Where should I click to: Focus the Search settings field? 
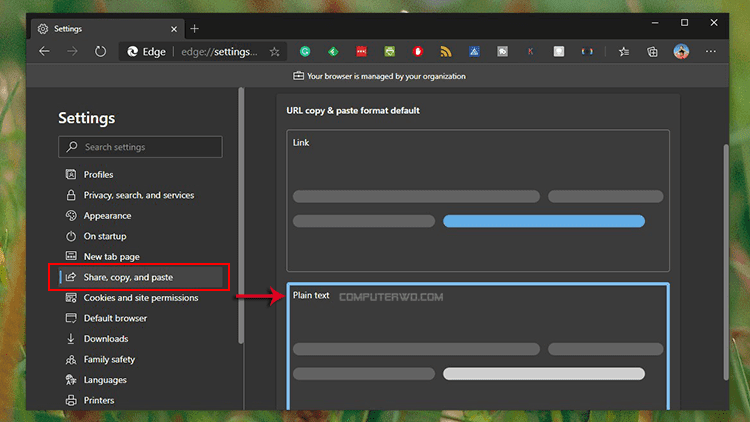point(140,147)
